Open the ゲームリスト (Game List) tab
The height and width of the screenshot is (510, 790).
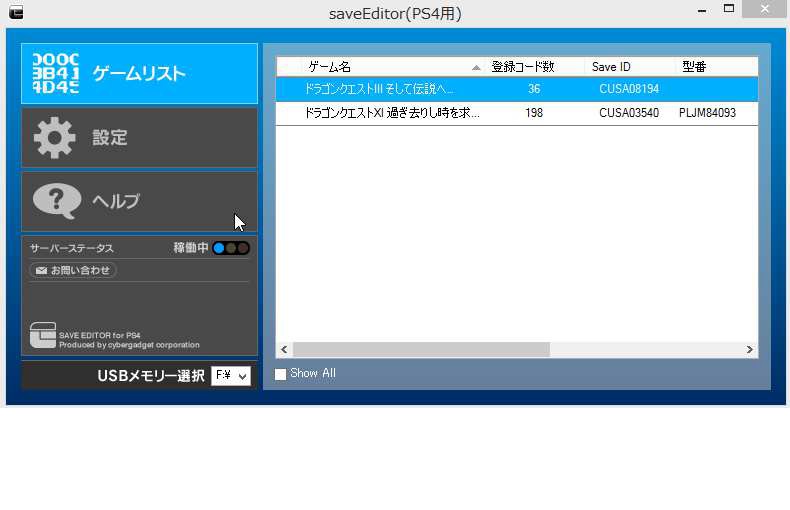pyautogui.click(x=140, y=74)
